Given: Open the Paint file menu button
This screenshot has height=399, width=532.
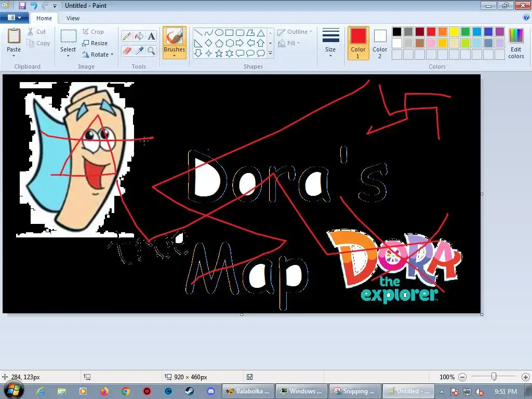Looking at the screenshot, I should [x=14, y=18].
